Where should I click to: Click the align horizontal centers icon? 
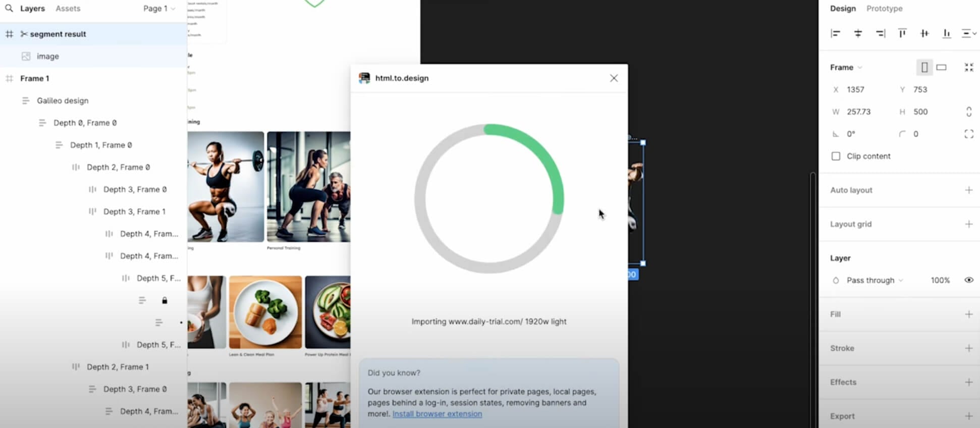click(858, 33)
